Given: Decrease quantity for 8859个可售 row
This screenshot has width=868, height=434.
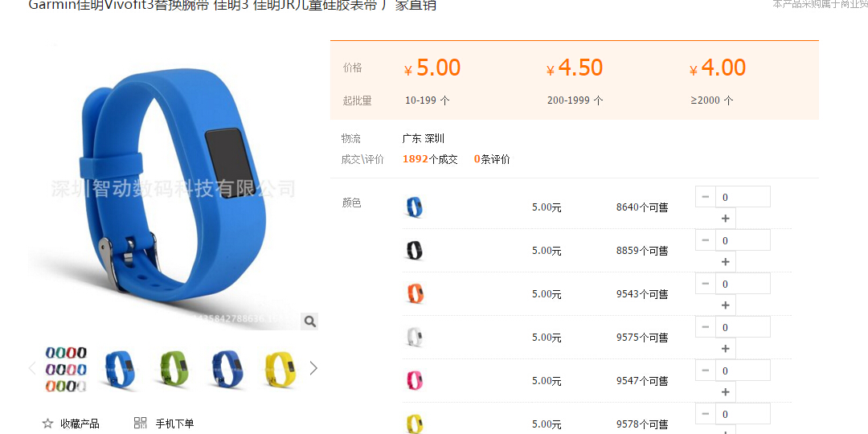Looking at the screenshot, I should pyautogui.click(x=706, y=240).
